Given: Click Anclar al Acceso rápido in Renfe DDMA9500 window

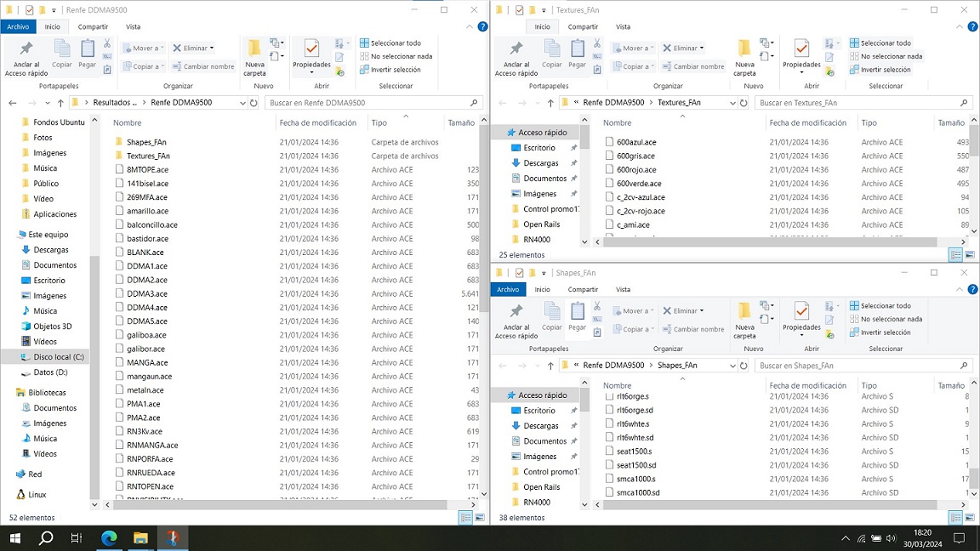Looking at the screenshot, I should (x=26, y=57).
